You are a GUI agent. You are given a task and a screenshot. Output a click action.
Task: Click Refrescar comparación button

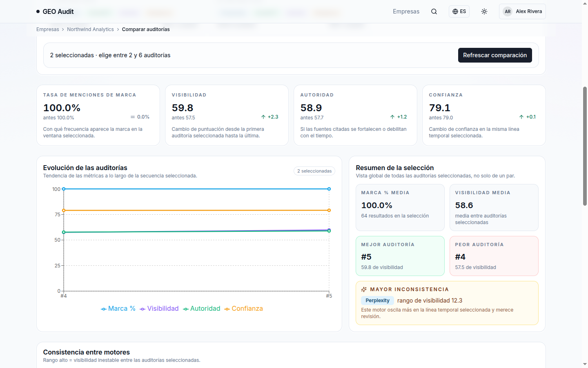[495, 55]
